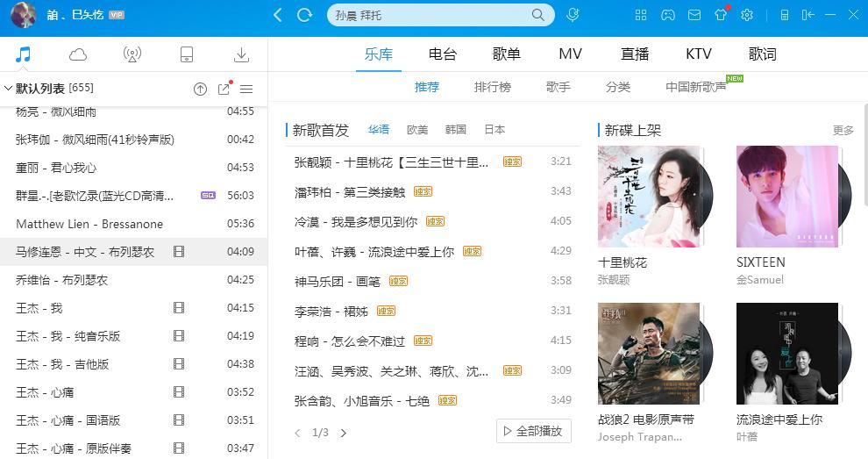Click the search input field
868x459 pixels.
pyautogui.click(x=431, y=15)
